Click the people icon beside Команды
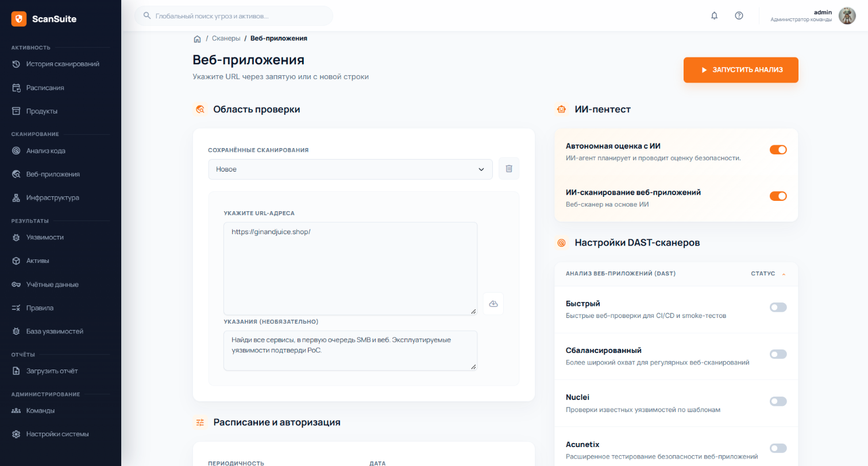 pos(16,411)
